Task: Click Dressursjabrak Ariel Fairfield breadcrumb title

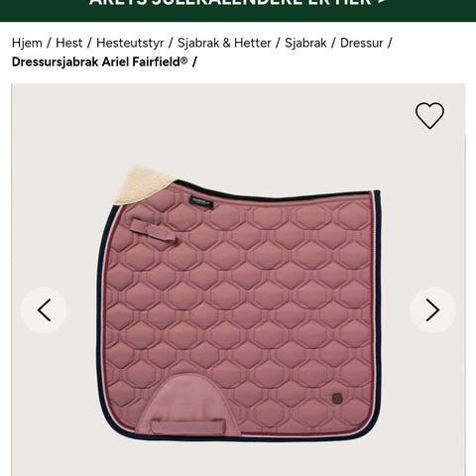Action: pyautogui.click(x=99, y=61)
